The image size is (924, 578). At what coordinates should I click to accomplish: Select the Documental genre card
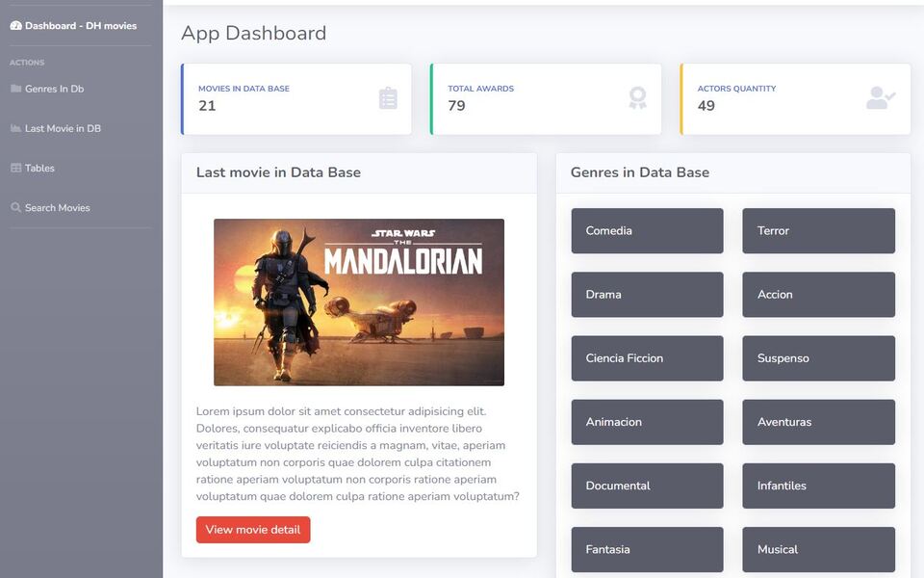point(647,486)
